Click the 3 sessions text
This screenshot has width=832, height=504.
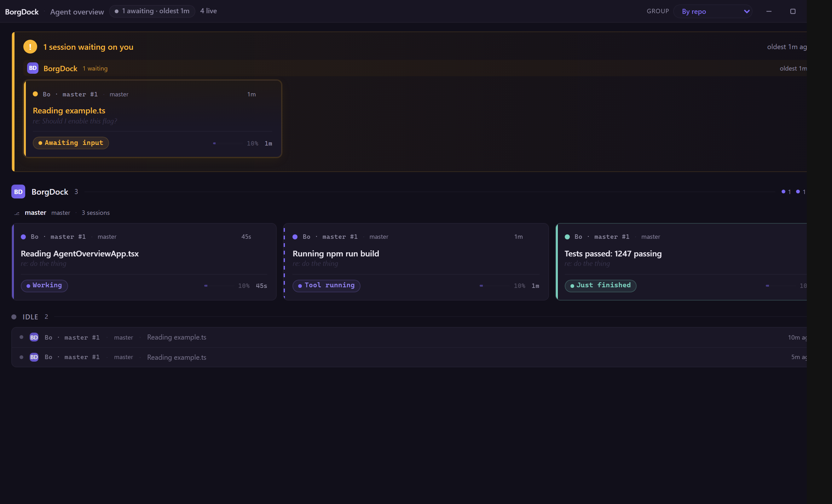coord(95,213)
